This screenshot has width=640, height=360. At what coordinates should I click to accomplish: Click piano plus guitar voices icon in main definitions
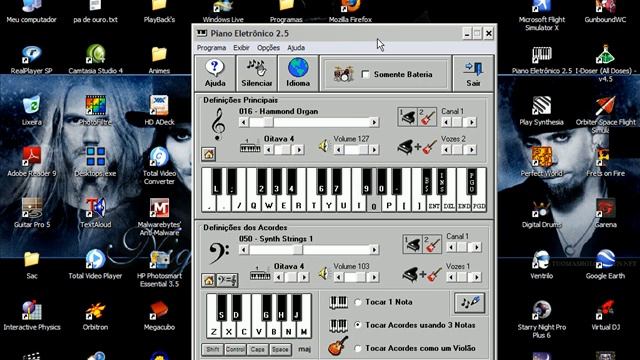click(x=417, y=147)
